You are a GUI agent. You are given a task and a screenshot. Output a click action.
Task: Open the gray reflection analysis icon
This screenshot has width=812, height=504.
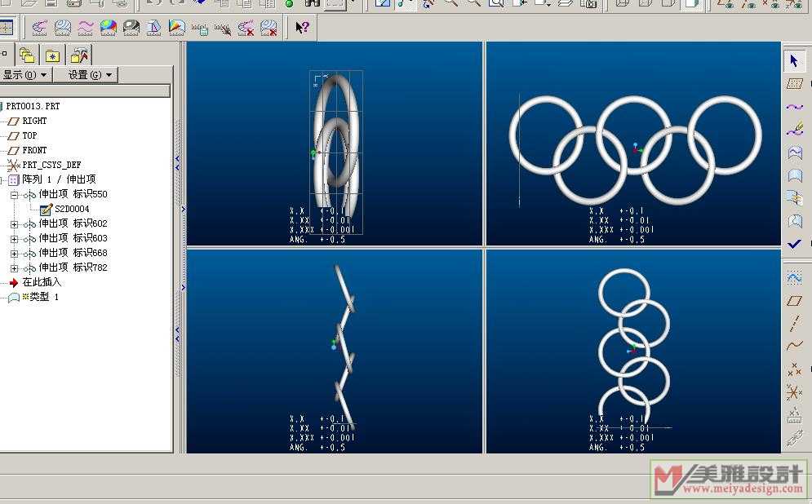(131, 28)
